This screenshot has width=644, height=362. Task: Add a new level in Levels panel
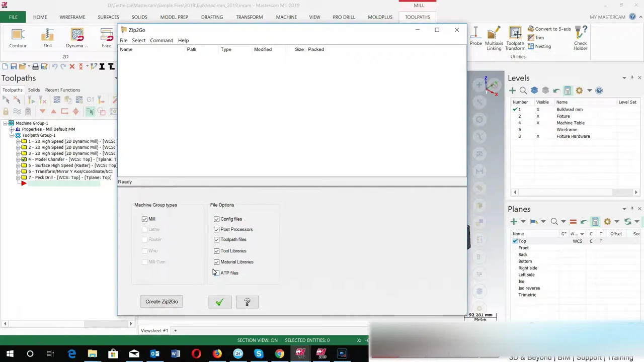pyautogui.click(x=512, y=90)
